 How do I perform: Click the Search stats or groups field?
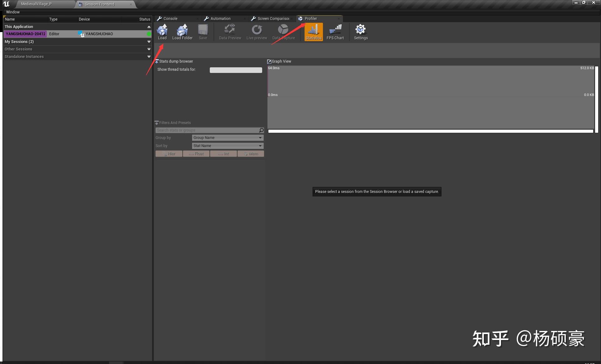tap(207, 130)
